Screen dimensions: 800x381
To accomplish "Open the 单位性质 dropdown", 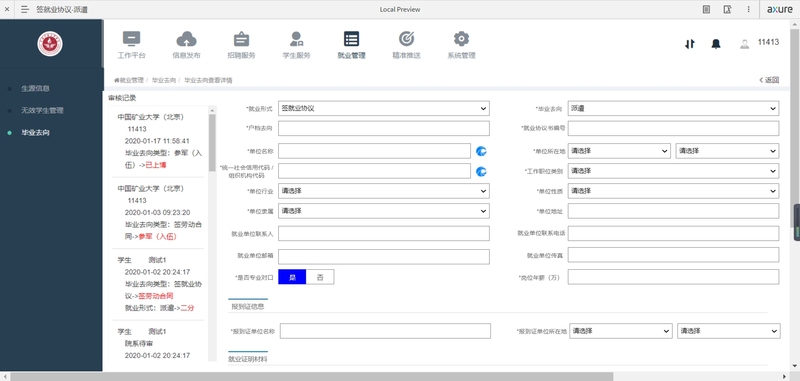I will [673, 191].
